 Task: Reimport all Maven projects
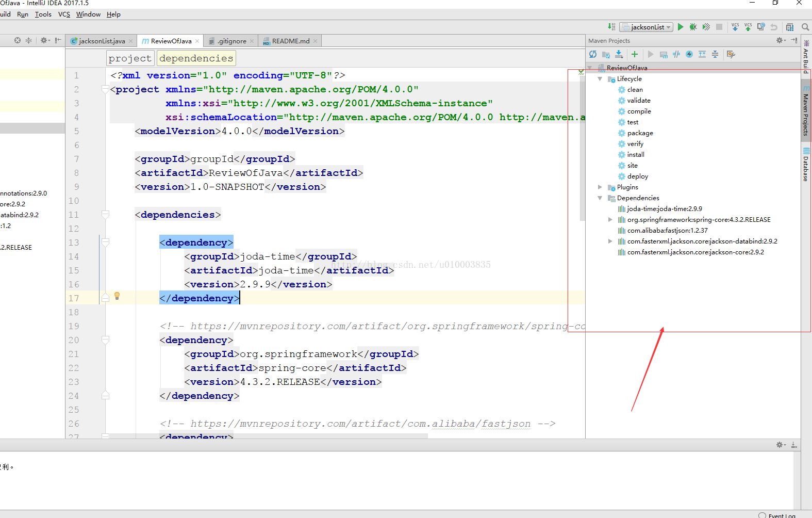[593, 54]
